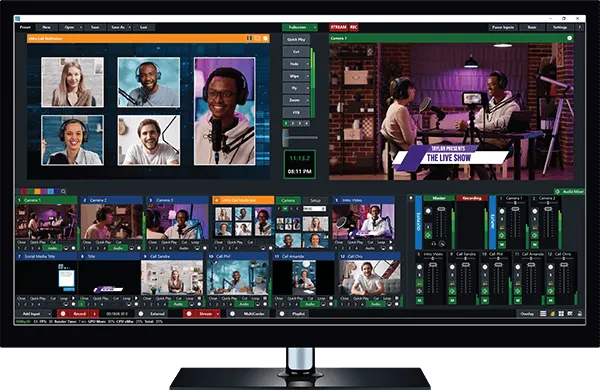600x390 pixels.
Task: Toggle Audio button on Camera 1 input
Action: (52, 248)
